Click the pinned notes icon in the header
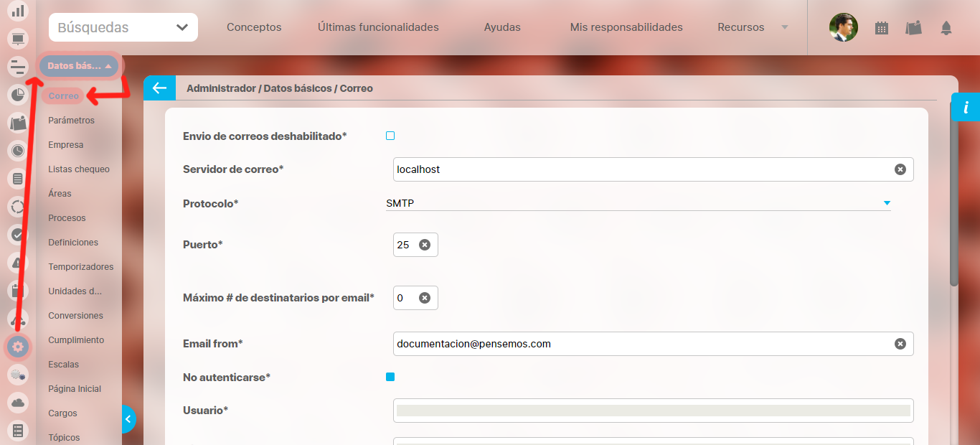 coord(913,28)
